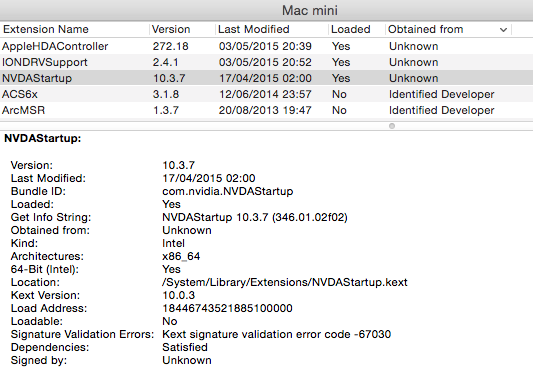Click the Signature Validation Errors label
533x377 pixels.
[x=82, y=334]
